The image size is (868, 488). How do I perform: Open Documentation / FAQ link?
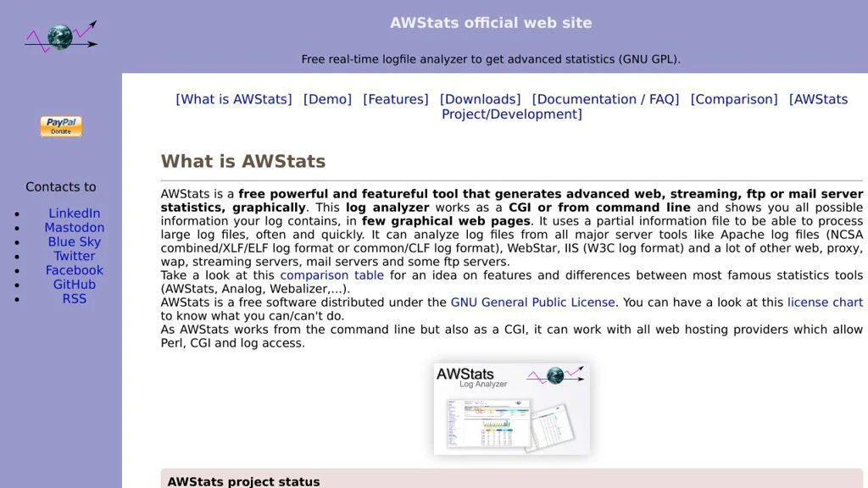(605, 99)
